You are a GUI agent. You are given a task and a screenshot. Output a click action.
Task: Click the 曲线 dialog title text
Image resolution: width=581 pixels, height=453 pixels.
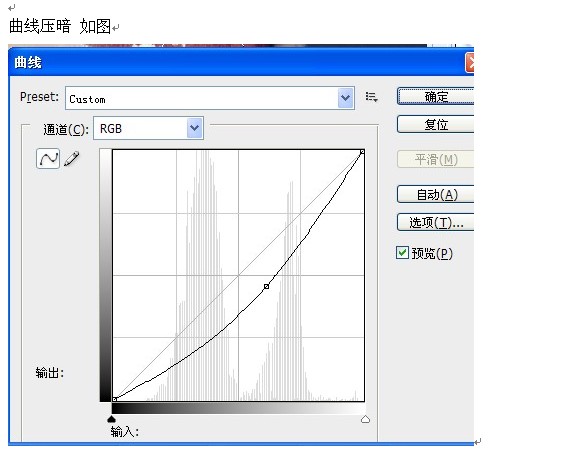tap(28, 62)
